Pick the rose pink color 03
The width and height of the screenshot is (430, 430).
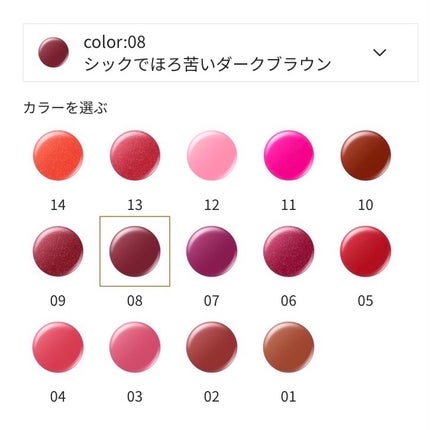tap(135, 347)
